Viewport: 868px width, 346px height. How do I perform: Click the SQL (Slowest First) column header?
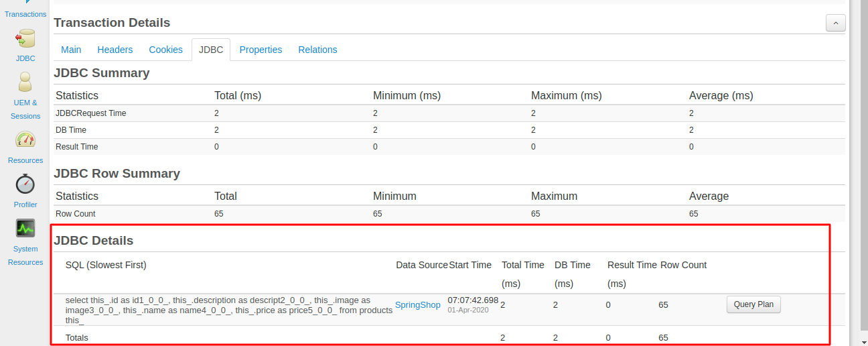click(x=106, y=265)
